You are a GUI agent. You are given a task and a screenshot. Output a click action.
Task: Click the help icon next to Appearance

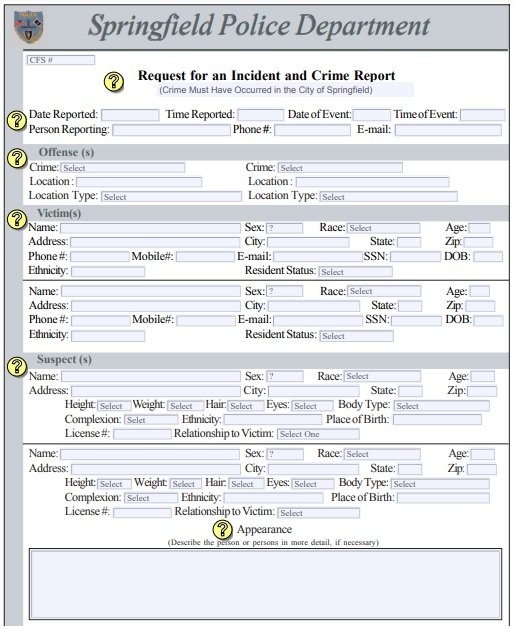pos(222,530)
